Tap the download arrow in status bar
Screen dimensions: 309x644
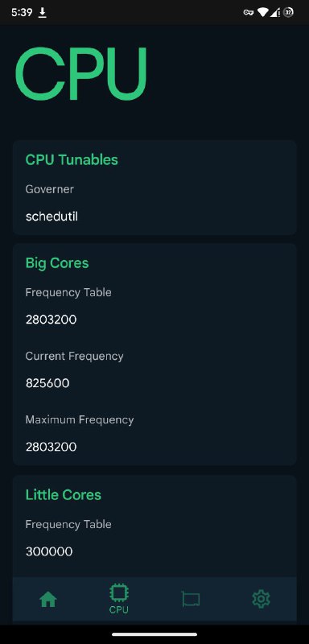(43, 13)
